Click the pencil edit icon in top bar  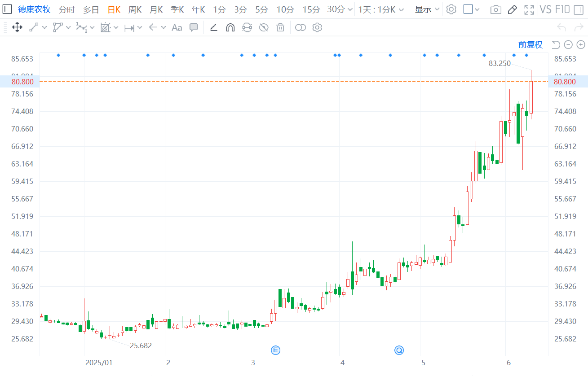[x=512, y=9]
